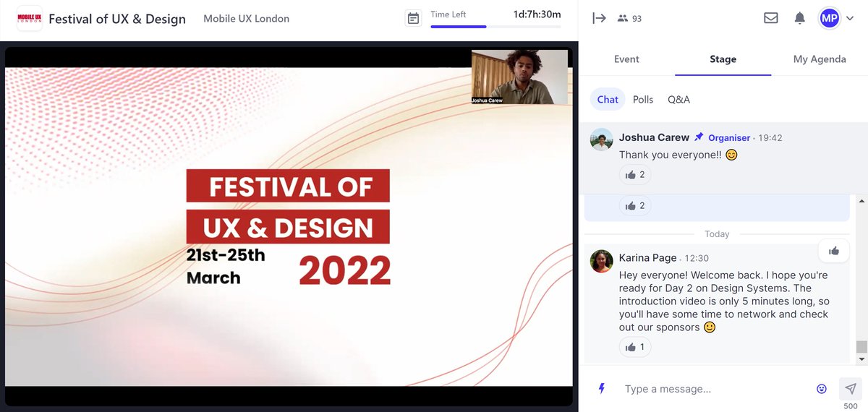Click Joshua Carew's chat avatar
Viewport: 868px width, 412px height.
click(x=602, y=140)
